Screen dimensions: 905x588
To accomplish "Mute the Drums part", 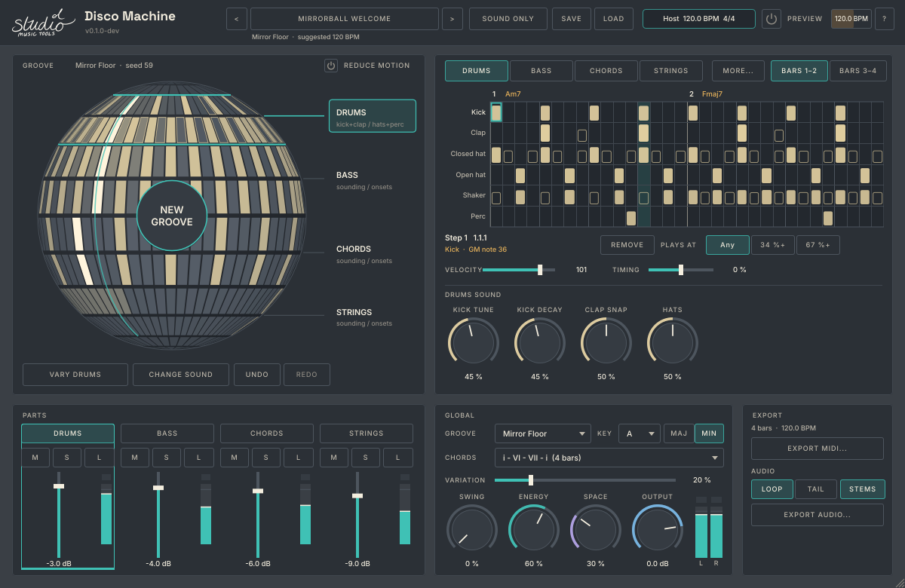I will tap(35, 458).
